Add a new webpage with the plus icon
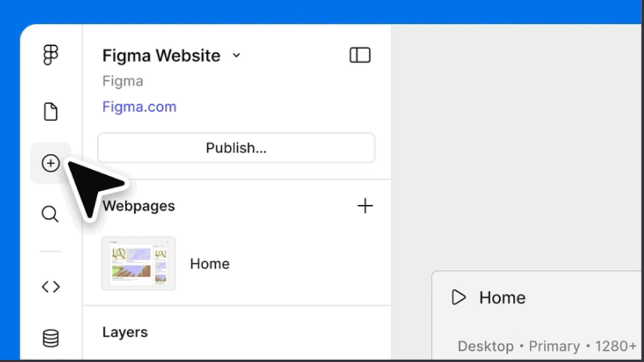Screen dimensions: 644x362 (x=364, y=206)
